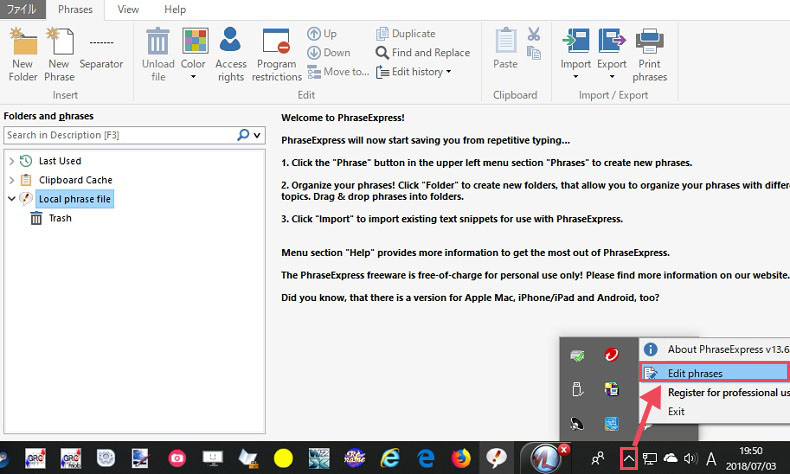Expand the Last Used node
This screenshot has width=790, height=474.
point(12,161)
